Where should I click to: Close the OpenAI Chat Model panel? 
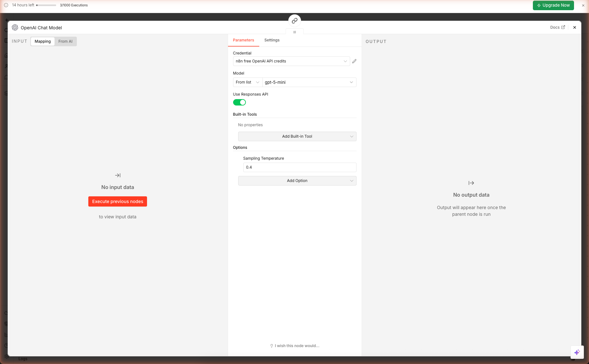click(575, 27)
